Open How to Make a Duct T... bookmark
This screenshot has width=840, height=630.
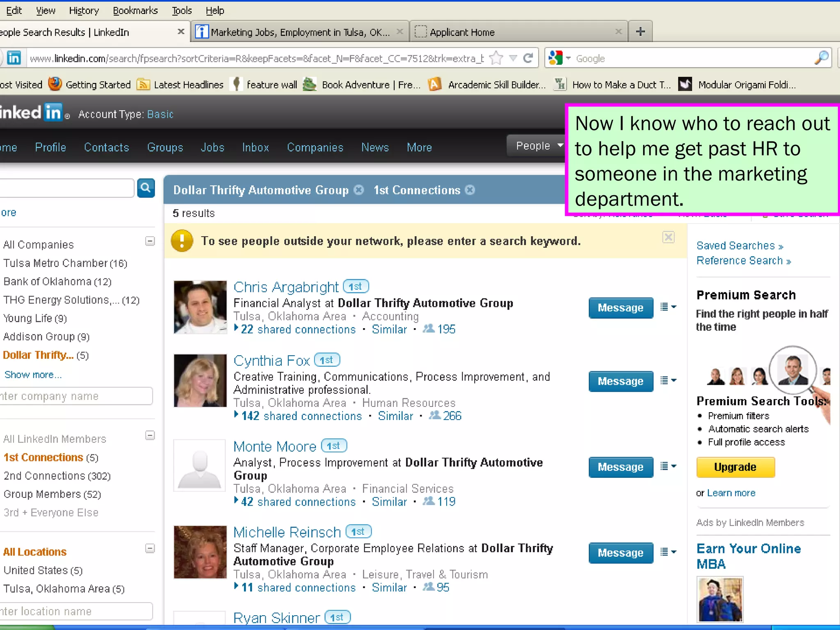click(612, 84)
